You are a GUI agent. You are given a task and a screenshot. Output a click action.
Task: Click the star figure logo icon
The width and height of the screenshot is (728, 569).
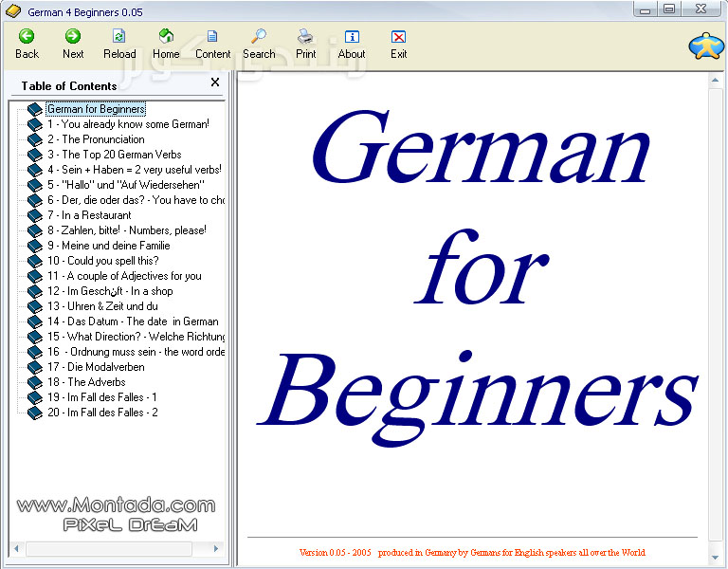705,46
